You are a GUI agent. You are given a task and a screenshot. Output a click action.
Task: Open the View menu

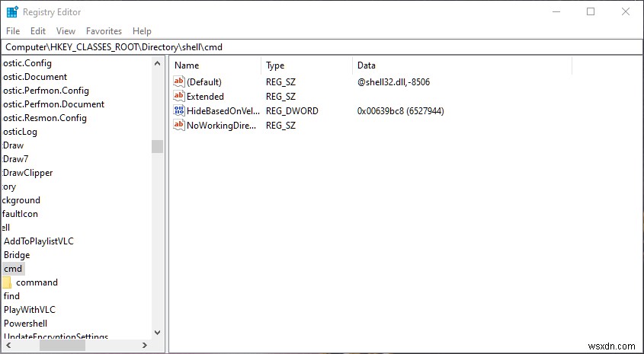pyautogui.click(x=66, y=31)
